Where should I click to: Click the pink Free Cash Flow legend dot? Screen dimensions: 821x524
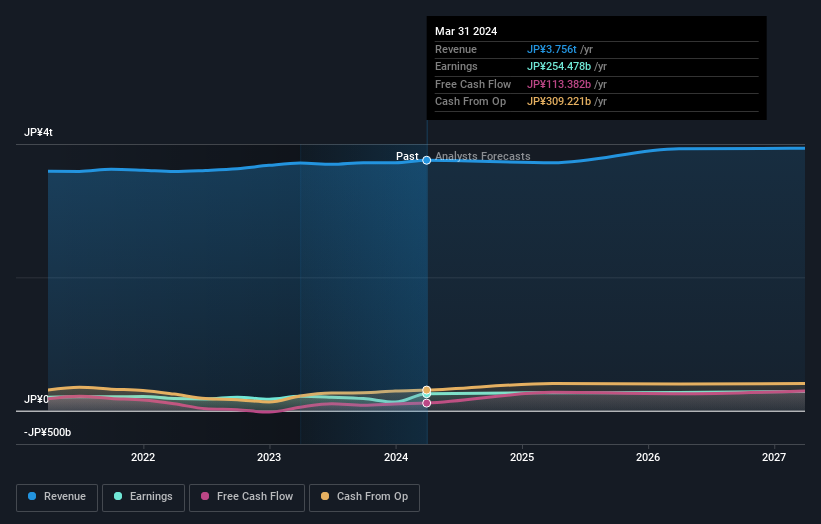pos(205,496)
